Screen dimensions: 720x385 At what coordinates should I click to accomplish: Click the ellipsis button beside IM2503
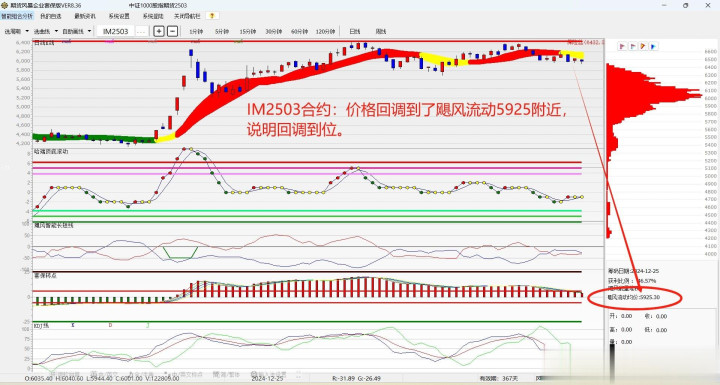pos(141,31)
